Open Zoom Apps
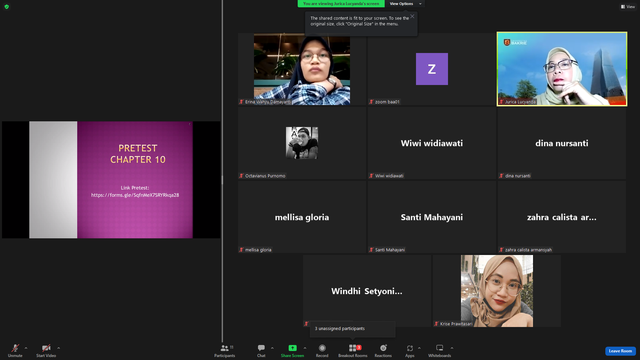640x360 pixels. [x=410, y=350]
